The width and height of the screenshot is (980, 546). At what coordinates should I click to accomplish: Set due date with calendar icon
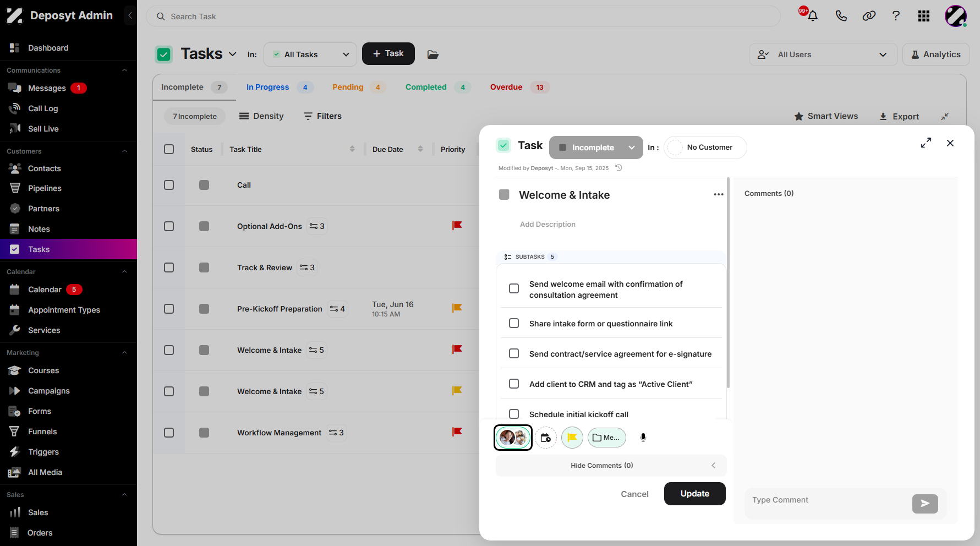[546, 438]
